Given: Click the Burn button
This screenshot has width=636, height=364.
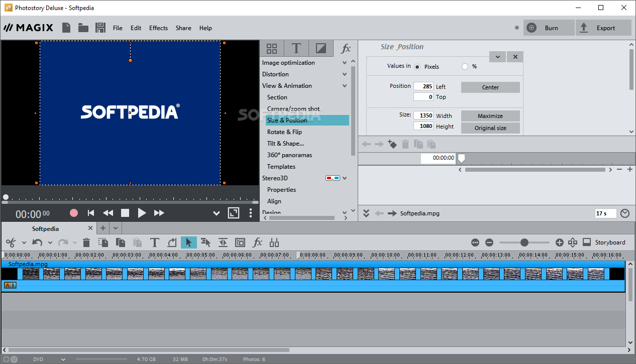Looking at the screenshot, I should (x=549, y=28).
